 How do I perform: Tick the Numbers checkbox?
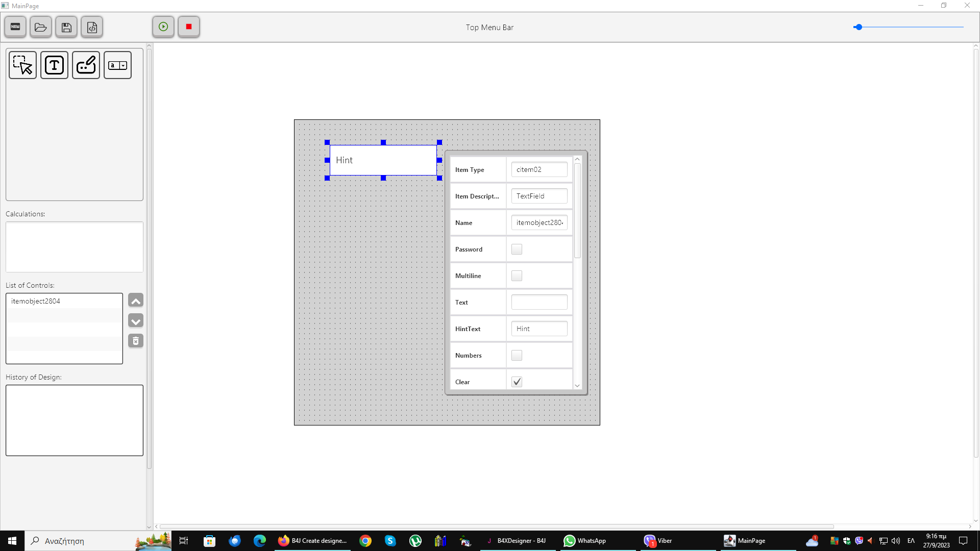click(x=517, y=356)
